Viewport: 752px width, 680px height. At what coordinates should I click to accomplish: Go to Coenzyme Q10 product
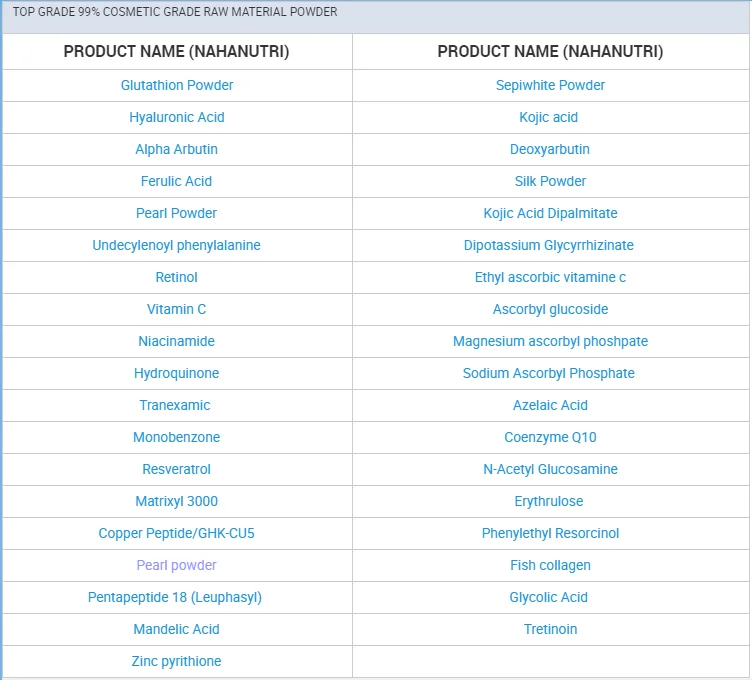click(x=550, y=437)
